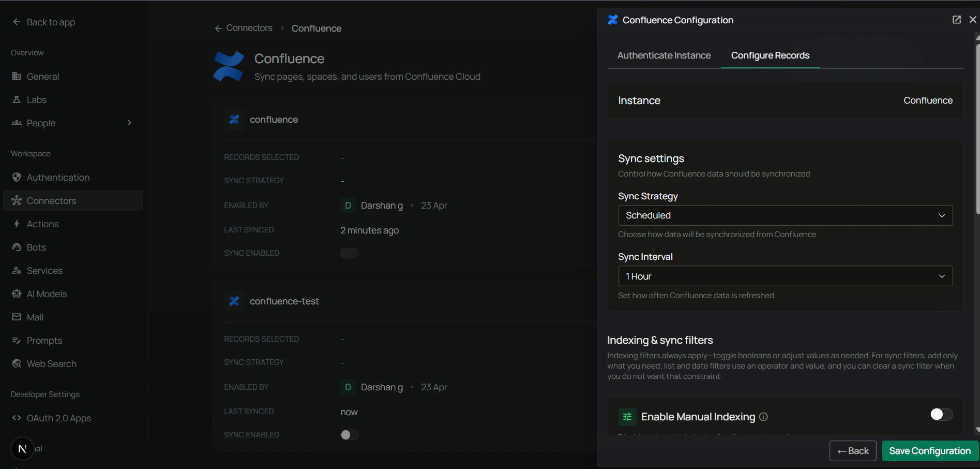Open Authentication in sidebar menu
This screenshot has height=469, width=980.
pyautogui.click(x=73, y=177)
